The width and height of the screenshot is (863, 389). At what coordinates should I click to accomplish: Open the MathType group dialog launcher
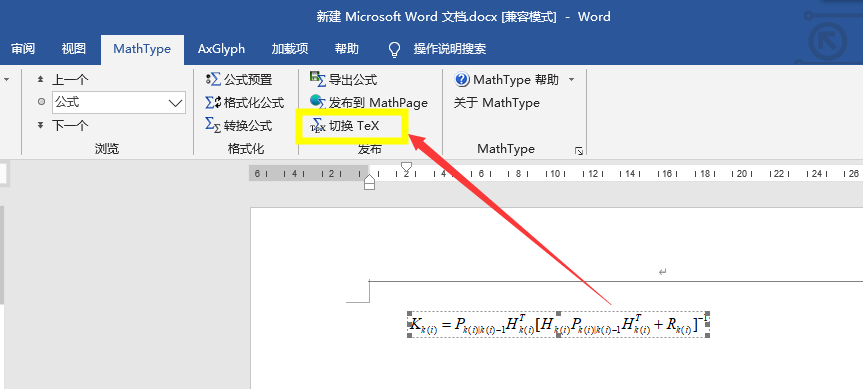pyautogui.click(x=579, y=151)
